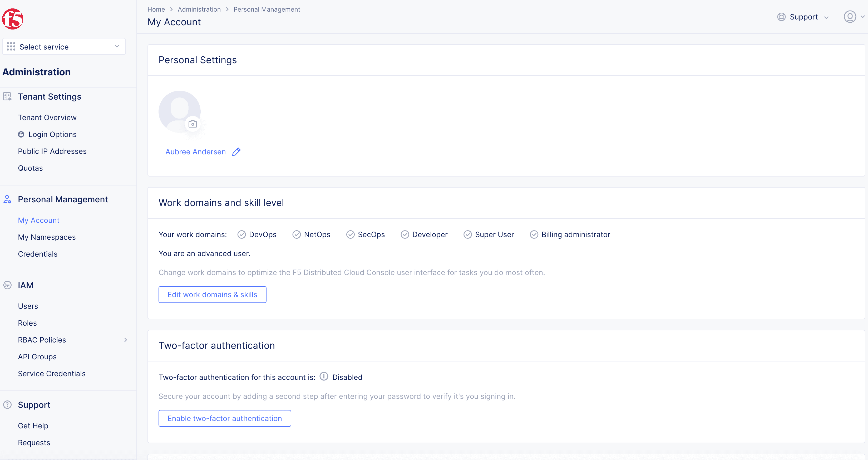Click the profile avatar thumbnail image
This screenshot has height=460, width=868.
tap(179, 111)
